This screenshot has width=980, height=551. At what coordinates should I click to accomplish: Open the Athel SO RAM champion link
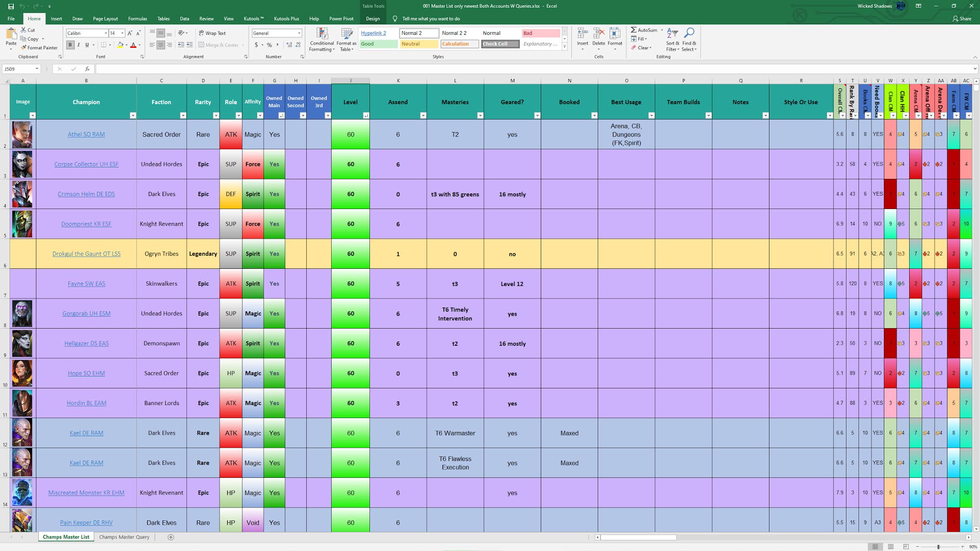pyautogui.click(x=86, y=134)
